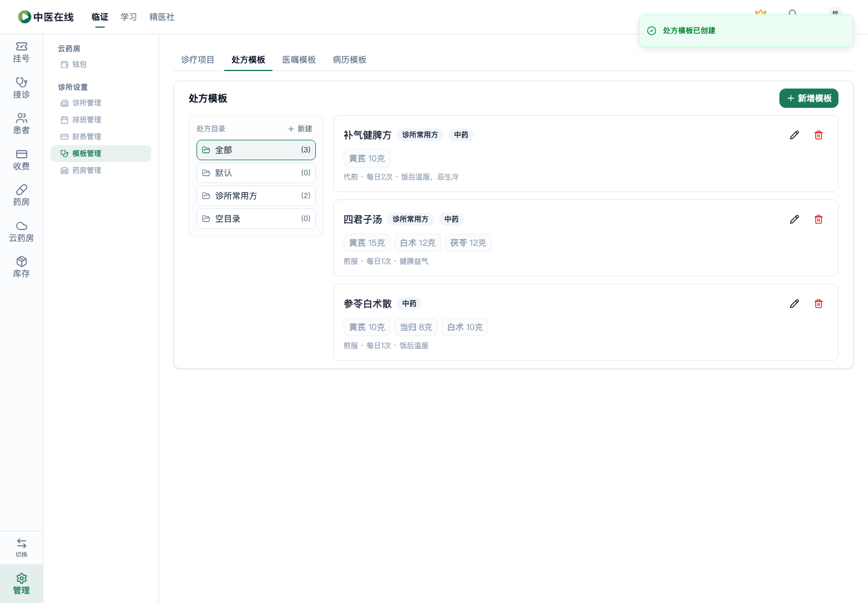The image size is (868, 603).
Task: Select the 全部 folder
Action: pos(256,150)
